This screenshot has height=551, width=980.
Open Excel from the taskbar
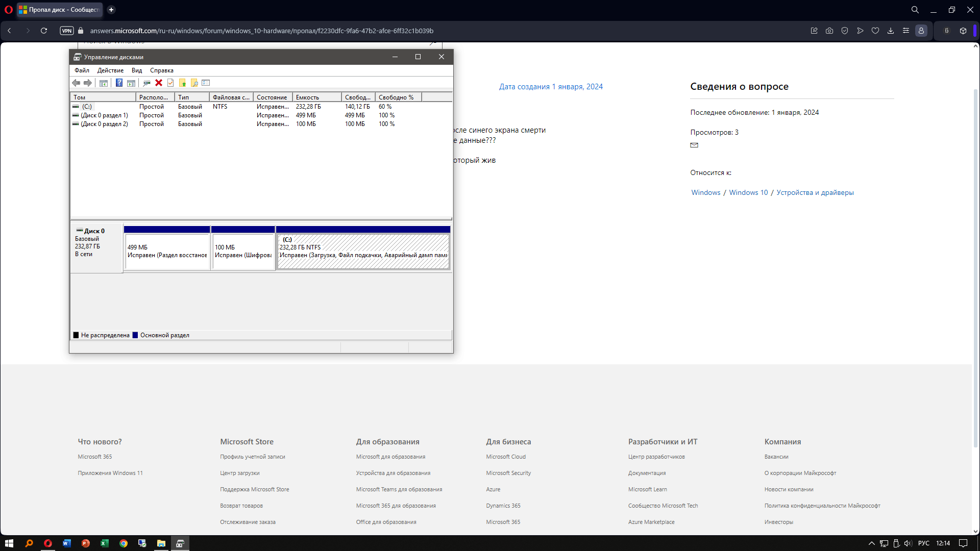[105, 543]
